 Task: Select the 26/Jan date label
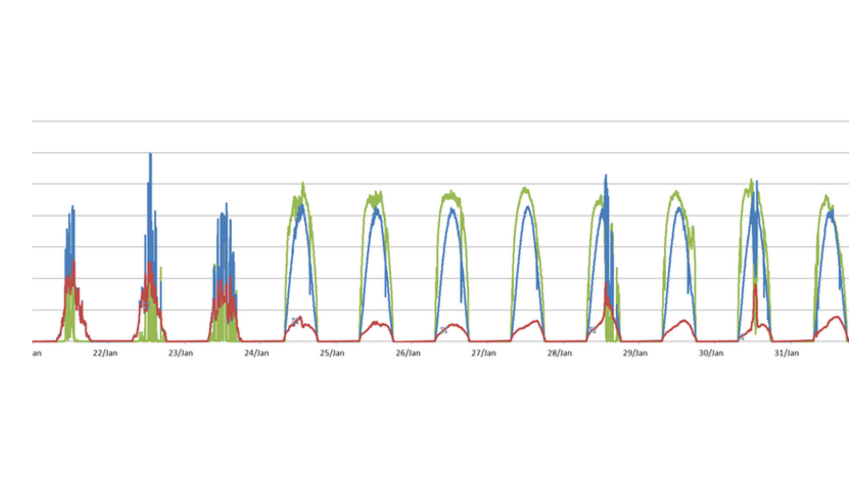pyautogui.click(x=408, y=353)
